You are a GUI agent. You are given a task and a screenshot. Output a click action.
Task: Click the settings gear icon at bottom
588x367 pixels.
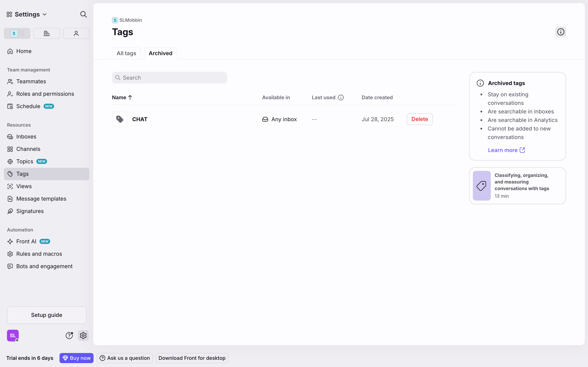click(83, 336)
